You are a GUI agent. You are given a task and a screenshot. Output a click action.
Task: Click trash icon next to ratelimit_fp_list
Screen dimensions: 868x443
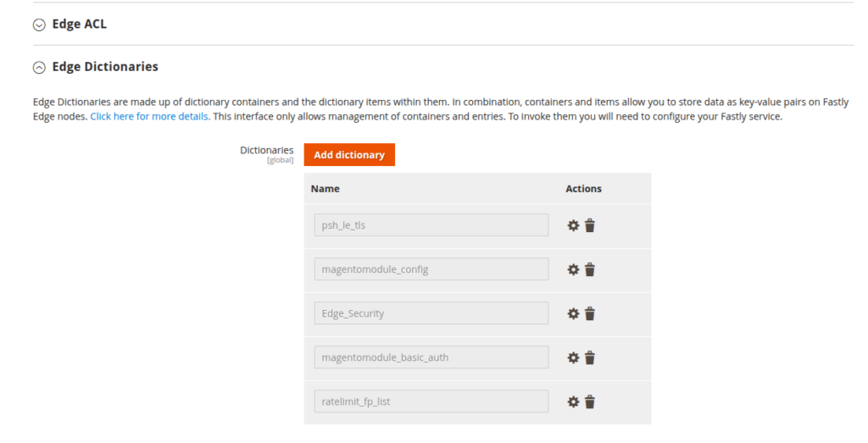(x=590, y=402)
